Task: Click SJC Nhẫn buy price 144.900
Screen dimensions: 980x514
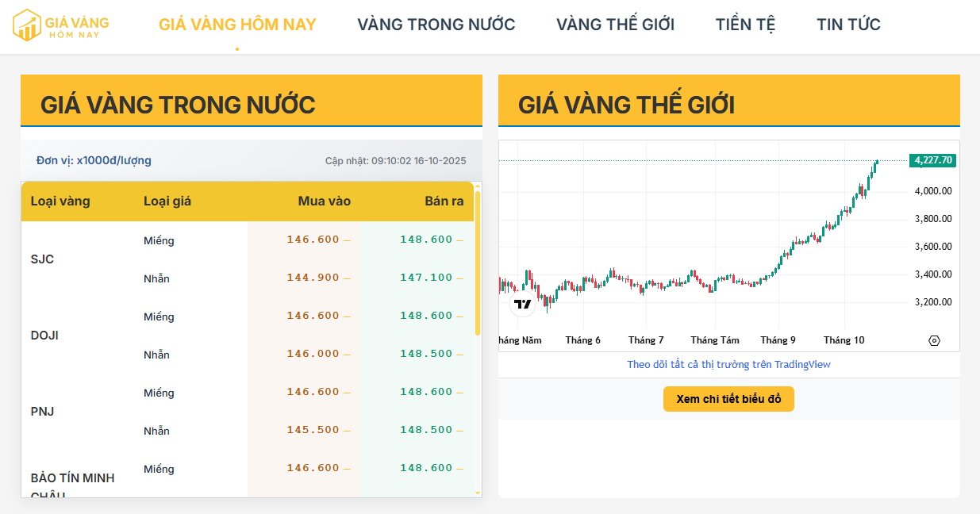Action: pos(313,278)
